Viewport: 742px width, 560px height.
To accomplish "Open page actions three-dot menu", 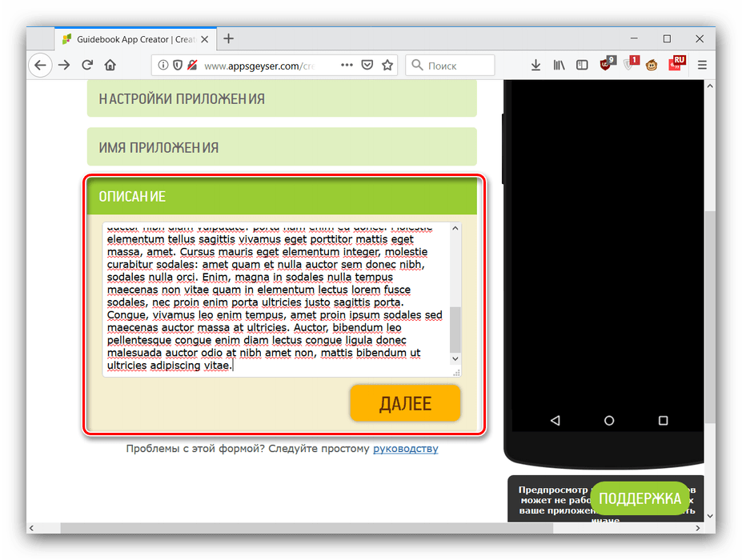I will [x=347, y=66].
